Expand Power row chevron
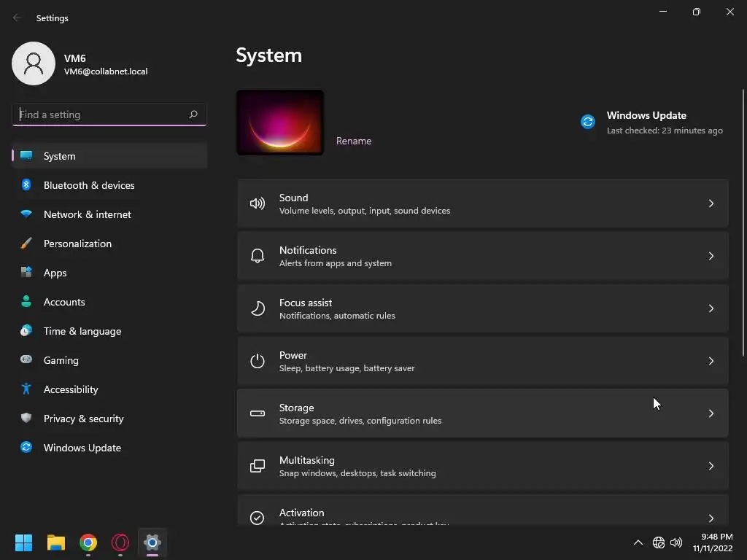This screenshot has height=560, width=747. pos(711,361)
